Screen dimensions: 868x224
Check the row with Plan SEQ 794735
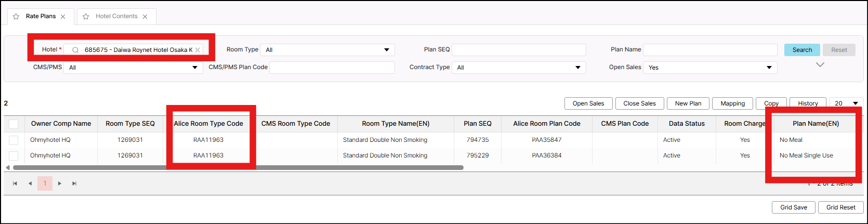click(x=14, y=140)
